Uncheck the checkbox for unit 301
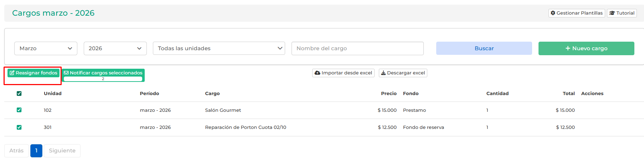The width and height of the screenshot is (644, 167). (19, 127)
